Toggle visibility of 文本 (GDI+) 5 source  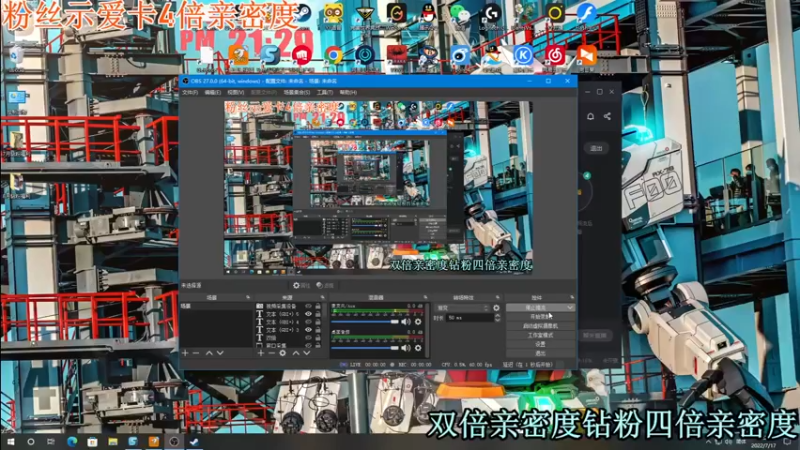pos(308,314)
